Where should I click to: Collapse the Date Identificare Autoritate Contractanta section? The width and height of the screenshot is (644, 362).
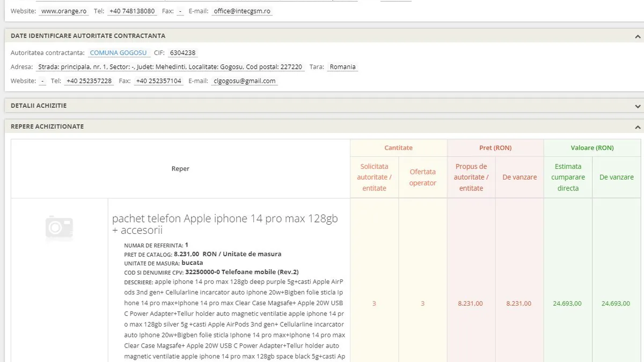click(638, 36)
